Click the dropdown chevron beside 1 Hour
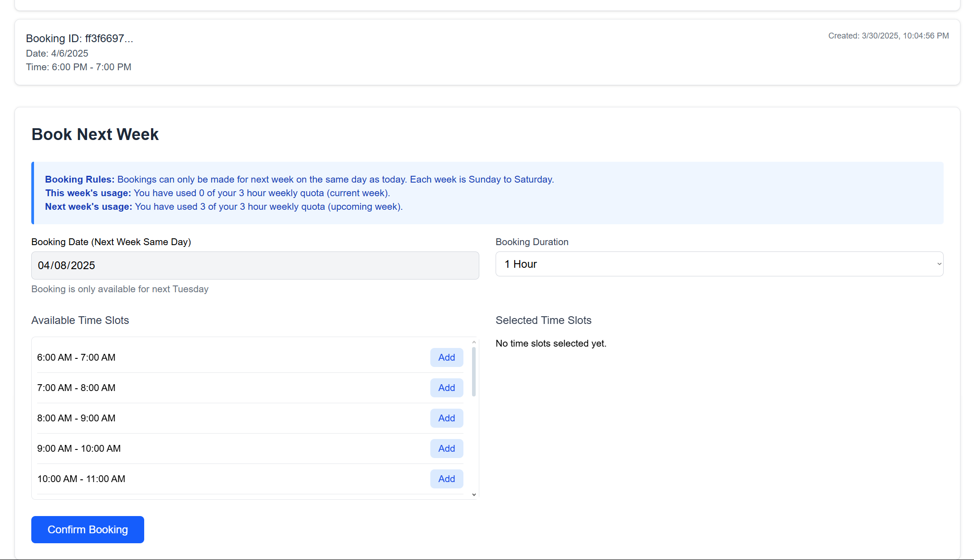Viewport: 974px width, 560px height. pyautogui.click(x=939, y=264)
